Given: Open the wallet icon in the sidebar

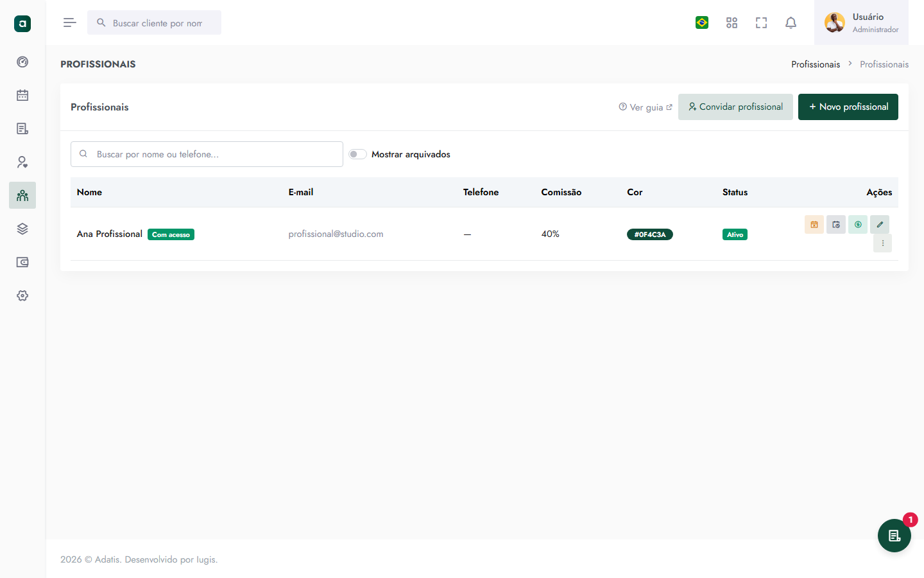Looking at the screenshot, I should pos(22,262).
